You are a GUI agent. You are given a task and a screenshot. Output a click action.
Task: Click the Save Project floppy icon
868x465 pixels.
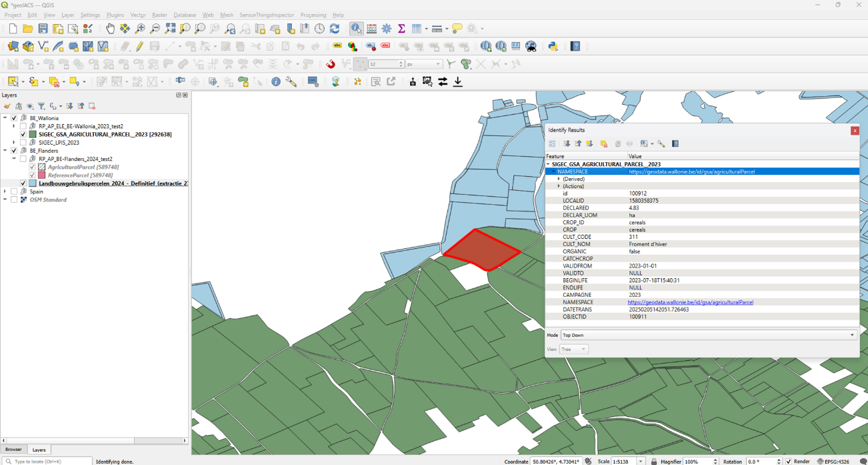[x=43, y=29]
